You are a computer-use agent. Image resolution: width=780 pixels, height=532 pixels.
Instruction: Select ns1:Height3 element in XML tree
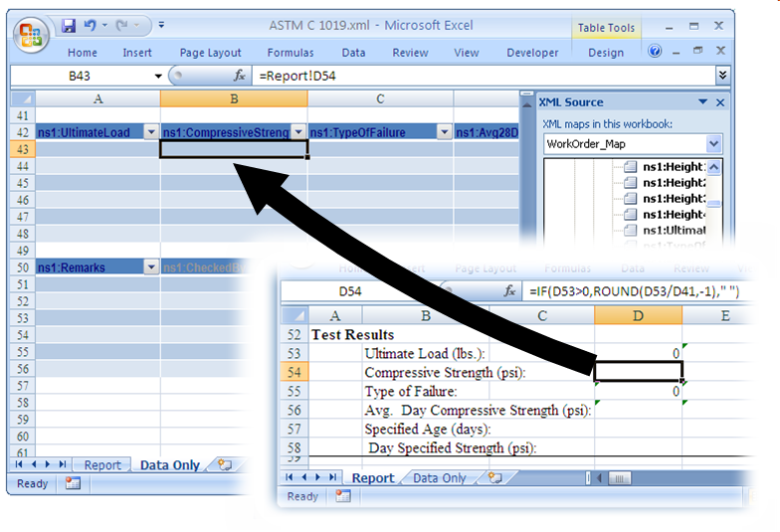pos(674,199)
